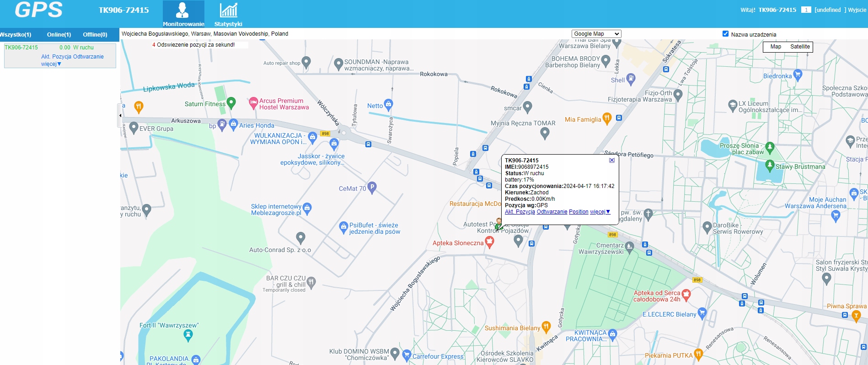
Task: Click the Fort II Wawrzyszew pin
Action: (x=188, y=335)
